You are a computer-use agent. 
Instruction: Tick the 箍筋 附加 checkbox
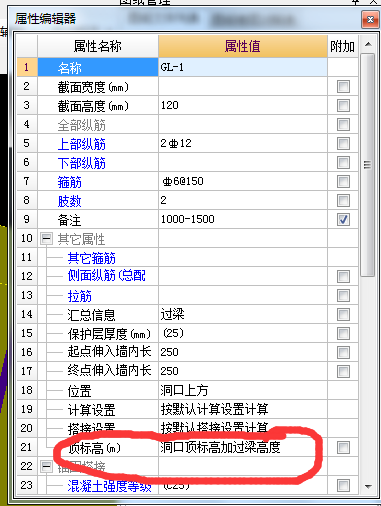(x=343, y=182)
